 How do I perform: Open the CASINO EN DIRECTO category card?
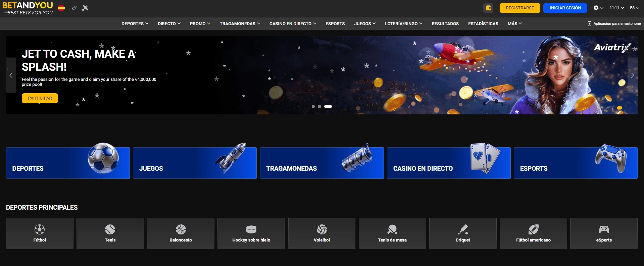tap(449, 163)
